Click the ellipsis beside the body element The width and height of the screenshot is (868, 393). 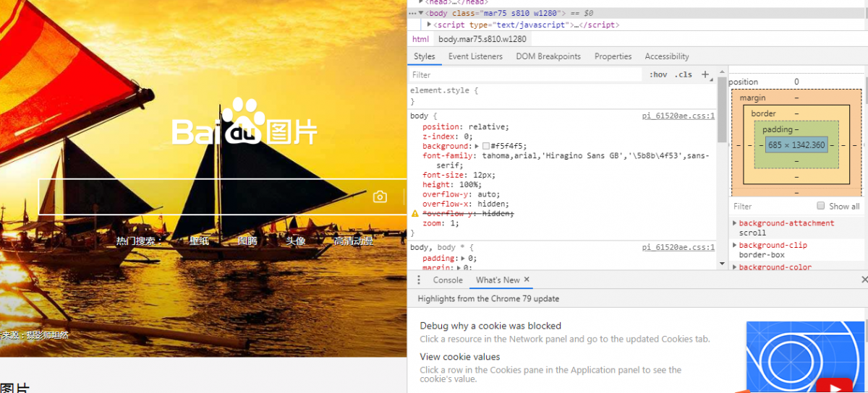[x=412, y=13]
